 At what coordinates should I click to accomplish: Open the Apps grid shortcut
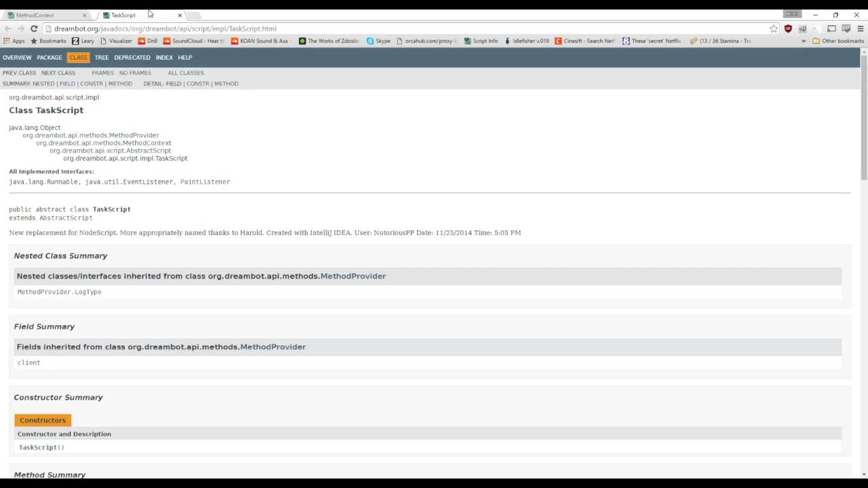coord(14,41)
